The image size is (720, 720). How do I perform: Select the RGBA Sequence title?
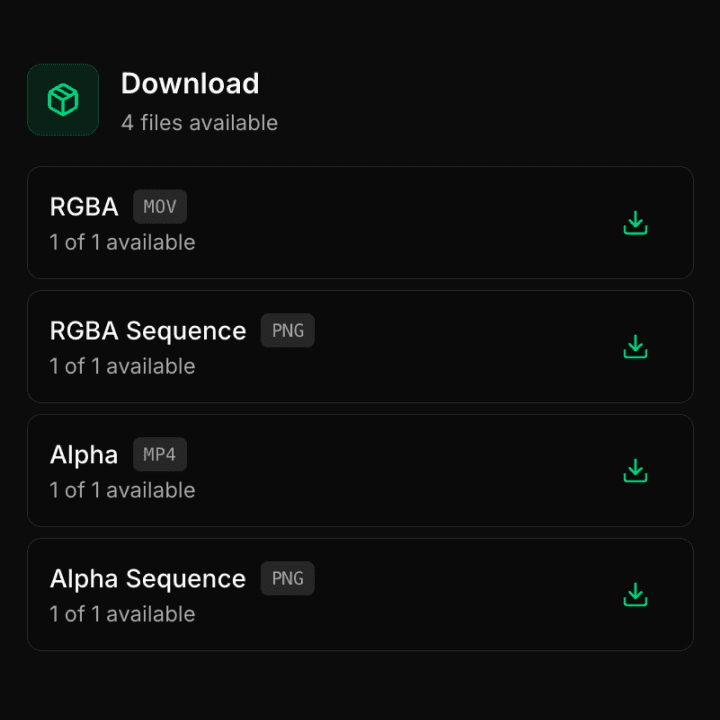pyautogui.click(x=148, y=331)
